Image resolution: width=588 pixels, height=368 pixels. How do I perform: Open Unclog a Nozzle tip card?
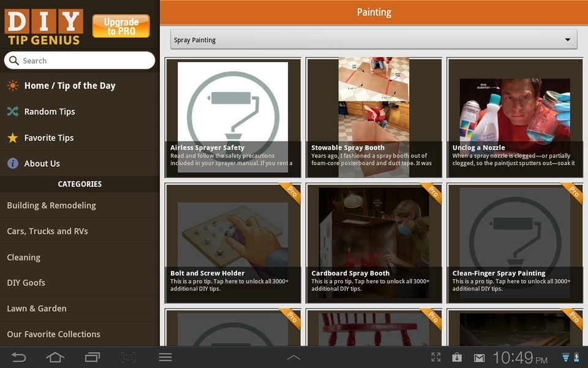pos(515,118)
